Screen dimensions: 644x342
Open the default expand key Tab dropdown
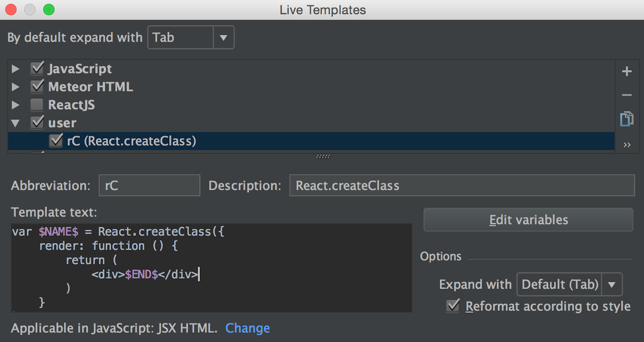pos(191,38)
